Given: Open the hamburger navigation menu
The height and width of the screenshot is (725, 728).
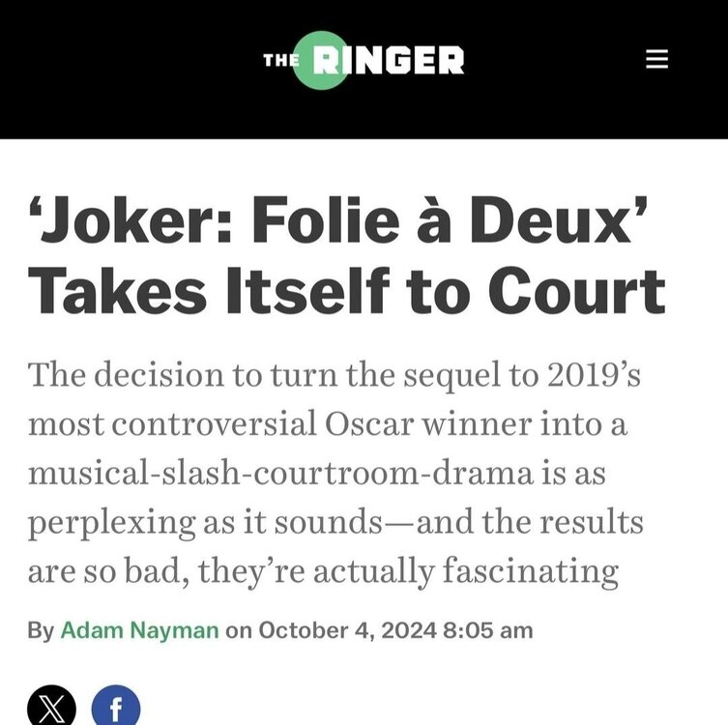Looking at the screenshot, I should 656,60.
